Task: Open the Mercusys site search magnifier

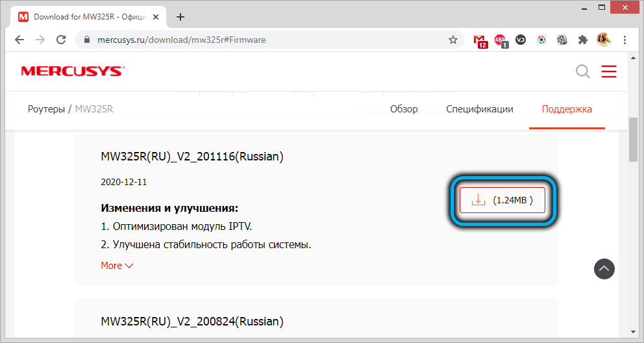Action: coord(583,71)
